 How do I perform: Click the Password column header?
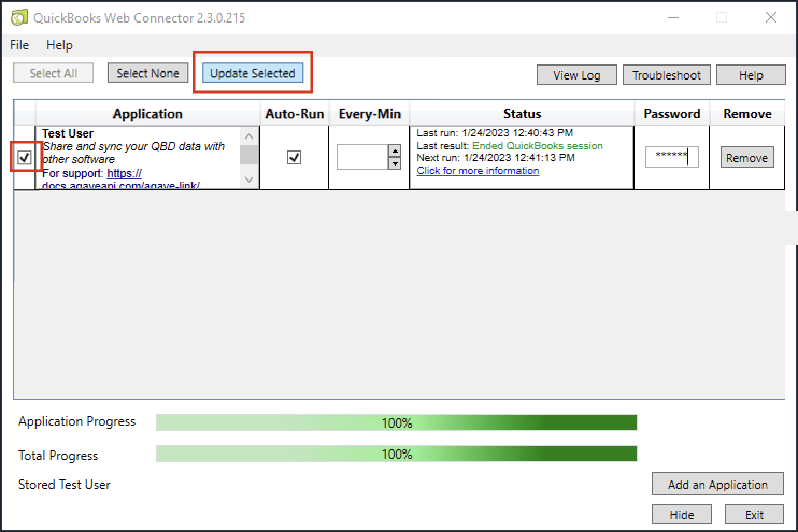tap(672, 114)
